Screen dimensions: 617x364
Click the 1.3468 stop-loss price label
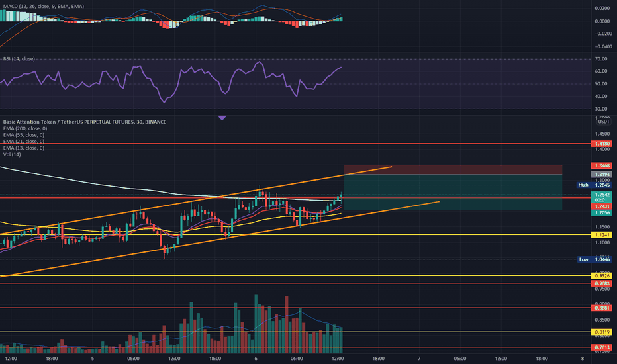coord(602,165)
